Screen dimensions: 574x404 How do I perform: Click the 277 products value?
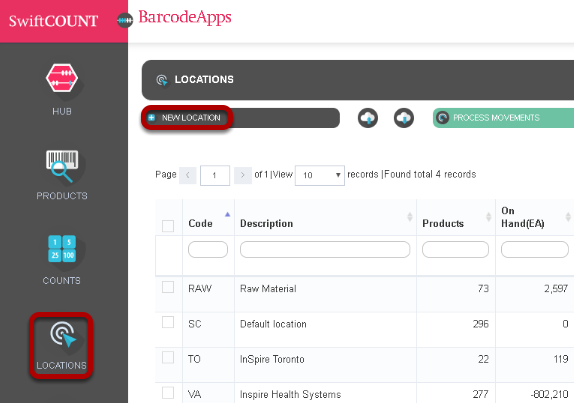(x=481, y=394)
